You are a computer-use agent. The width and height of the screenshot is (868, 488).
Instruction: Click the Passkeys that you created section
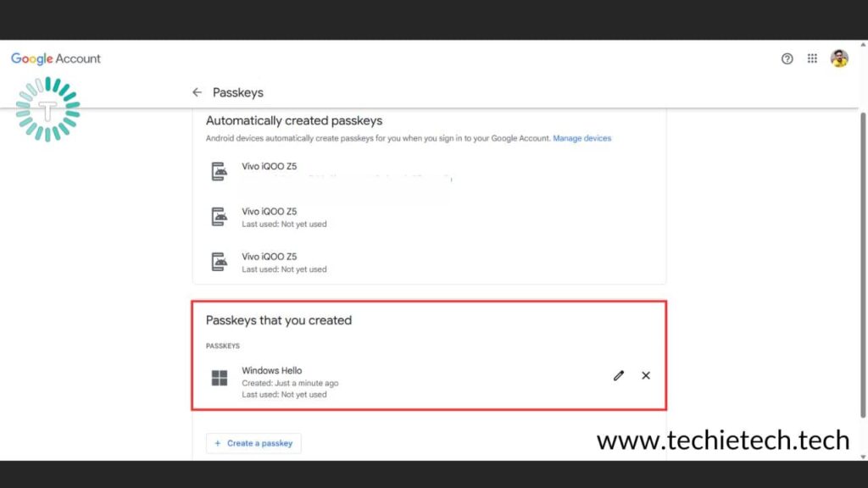[279, 320]
